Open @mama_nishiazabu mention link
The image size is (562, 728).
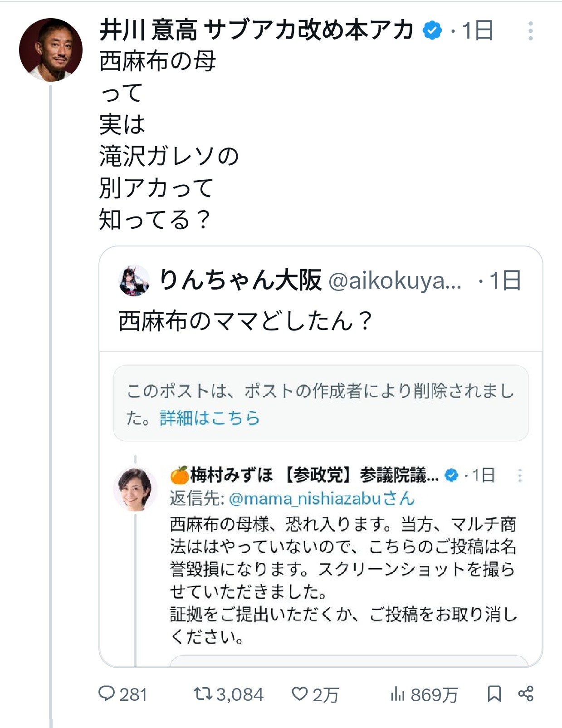click(305, 498)
